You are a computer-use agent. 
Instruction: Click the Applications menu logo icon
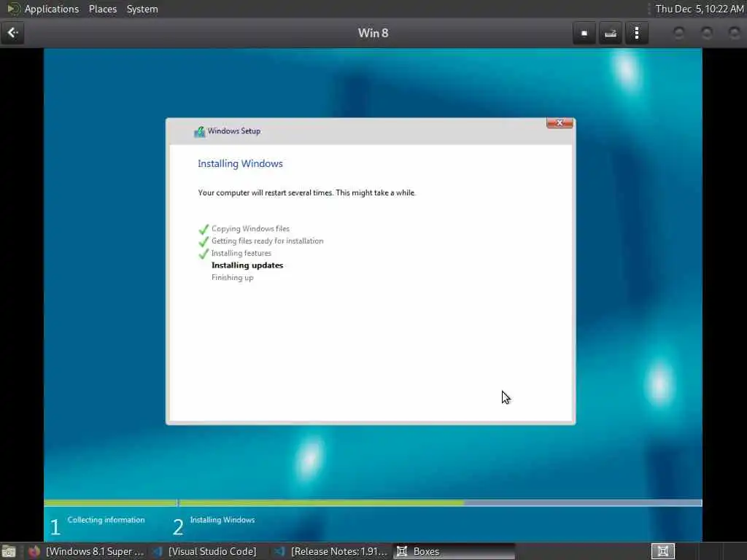coord(13,9)
